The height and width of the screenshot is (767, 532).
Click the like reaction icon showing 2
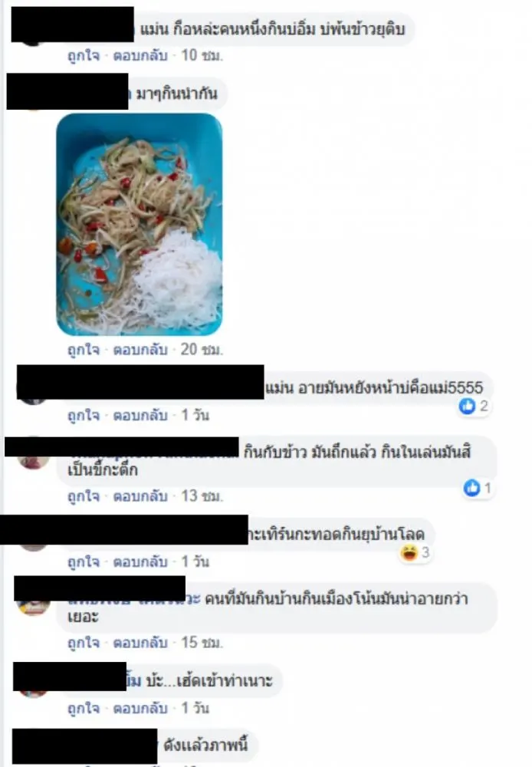coord(467,406)
